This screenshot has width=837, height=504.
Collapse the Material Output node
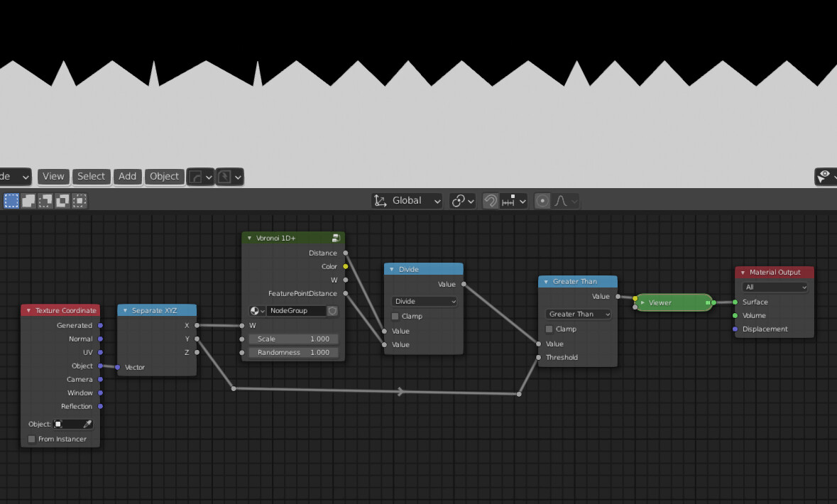pos(743,273)
